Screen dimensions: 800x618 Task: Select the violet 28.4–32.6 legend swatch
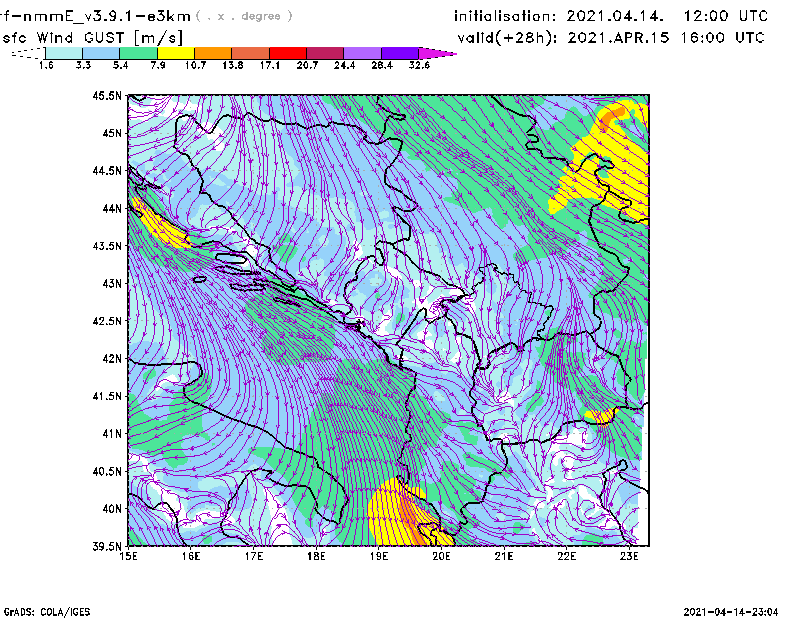[400, 53]
